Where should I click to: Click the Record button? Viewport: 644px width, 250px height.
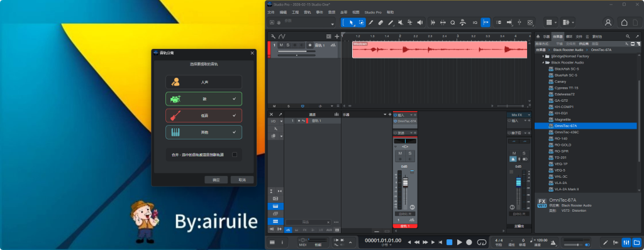pos(469,242)
